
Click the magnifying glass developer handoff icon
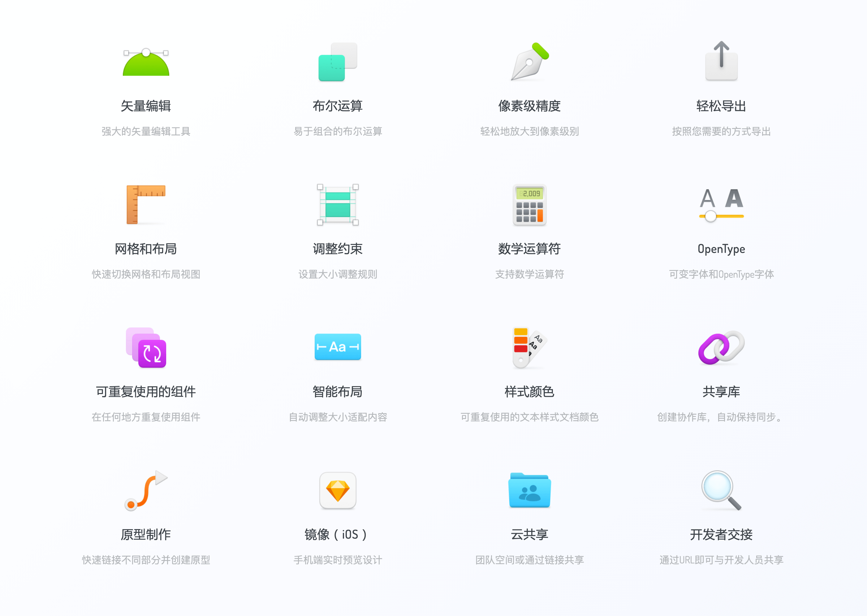tap(721, 490)
